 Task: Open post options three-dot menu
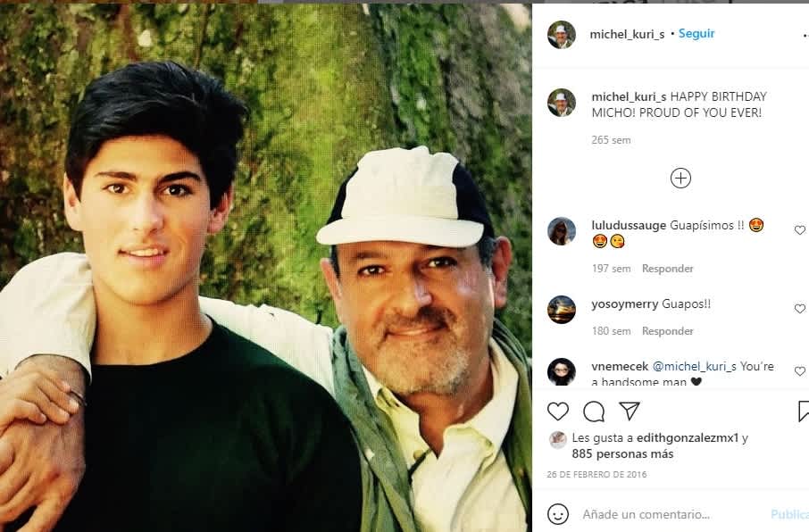tap(804, 35)
